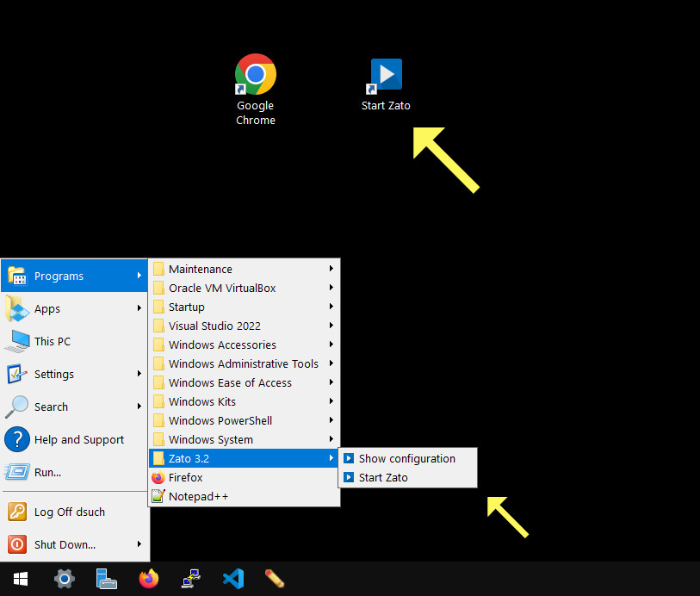Open the Firefox icon on the taskbar
The width and height of the screenshot is (700, 596).
click(x=149, y=579)
